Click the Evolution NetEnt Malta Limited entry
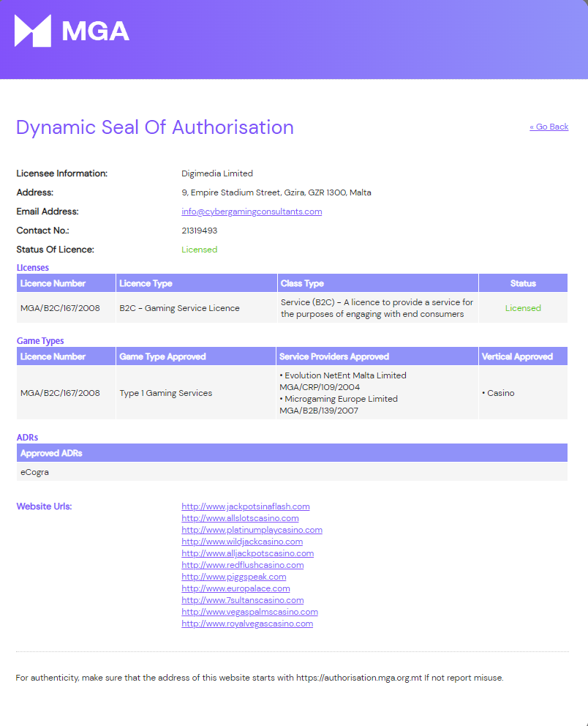 click(343, 381)
